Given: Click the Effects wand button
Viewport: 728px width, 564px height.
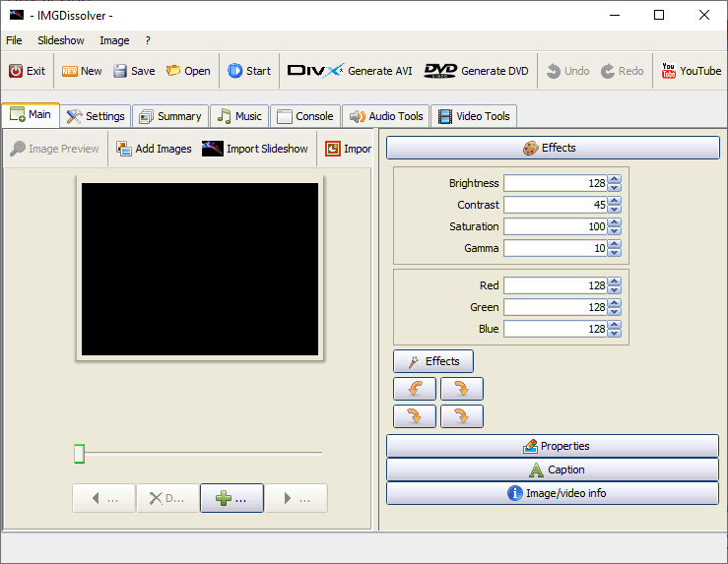Looking at the screenshot, I should click(433, 361).
